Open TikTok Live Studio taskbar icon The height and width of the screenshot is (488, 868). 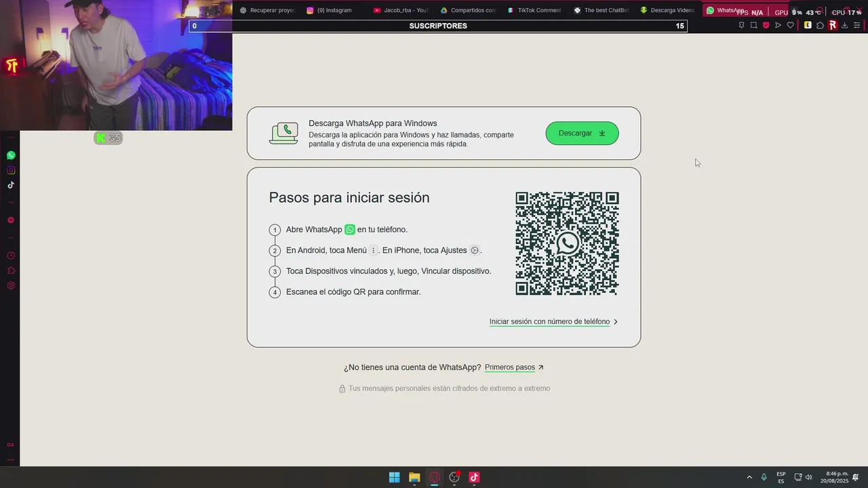pos(474,477)
